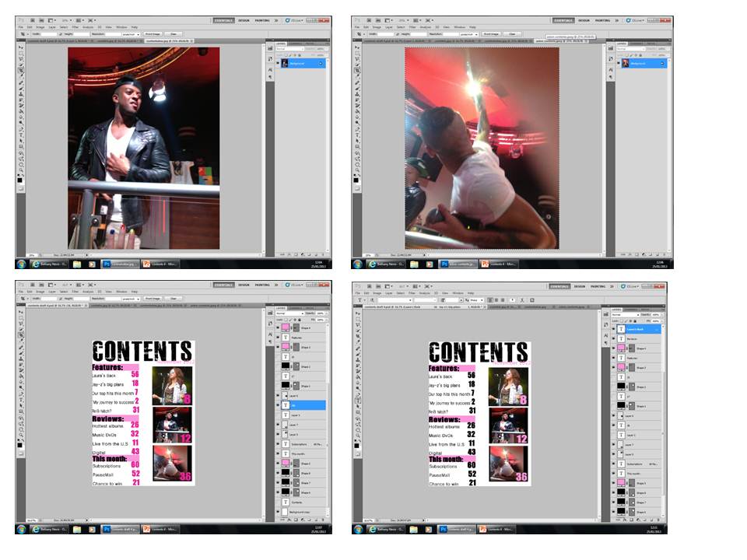Switch to DESIGN workspace in bottom-left screenshot
Screen dimensions: 747x560
click(244, 285)
